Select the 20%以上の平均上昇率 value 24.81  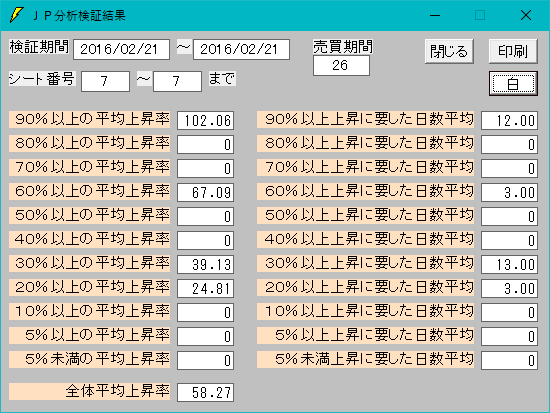206,288
